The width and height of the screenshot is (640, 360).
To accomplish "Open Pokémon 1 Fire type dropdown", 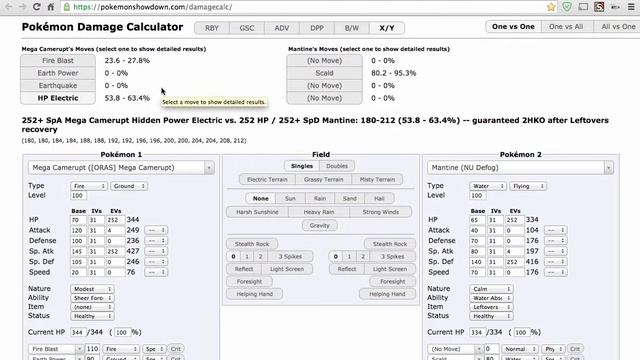I will pos(89,186).
